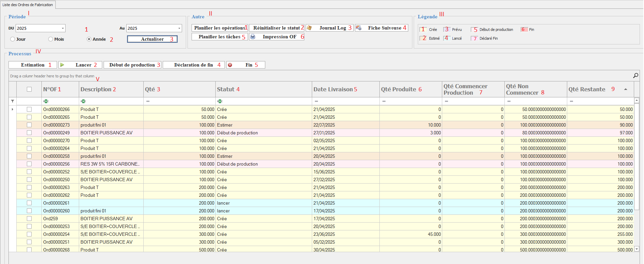Click the Actualiser button

pos(152,39)
